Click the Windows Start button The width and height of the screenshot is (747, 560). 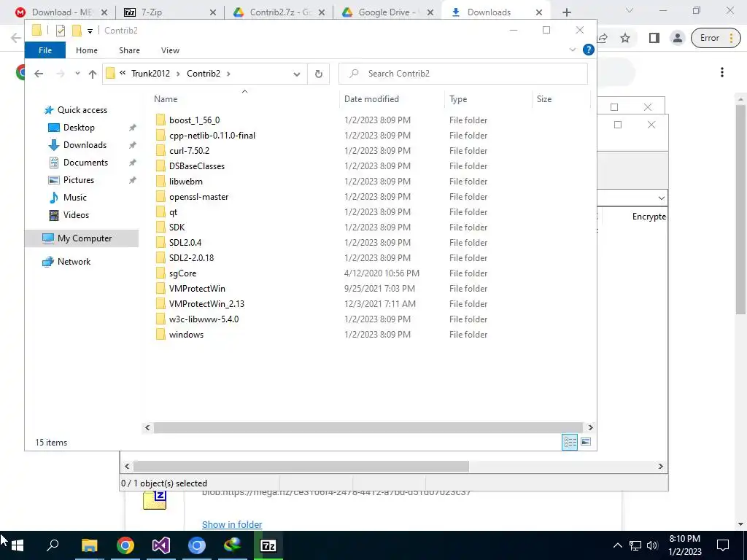[x=18, y=545]
